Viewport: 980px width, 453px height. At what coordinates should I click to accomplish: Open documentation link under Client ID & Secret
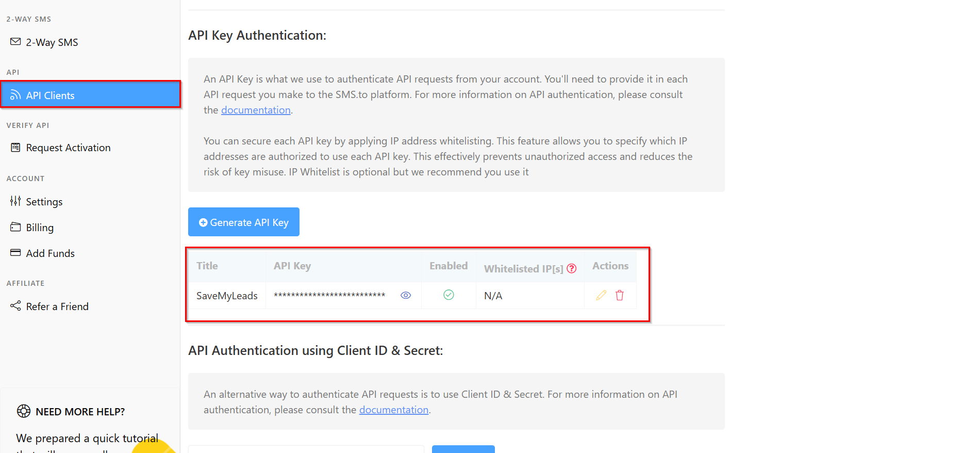click(x=393, y=410)
